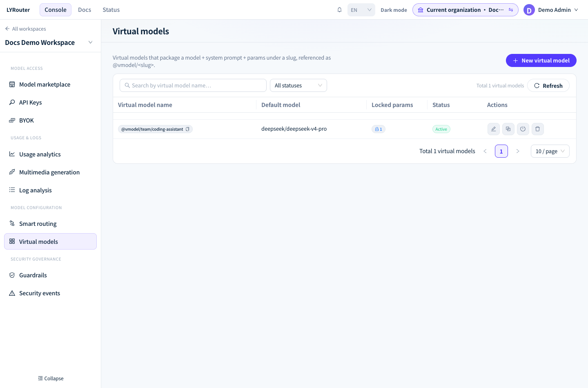Switch to the Console tab

click(56, 10)
